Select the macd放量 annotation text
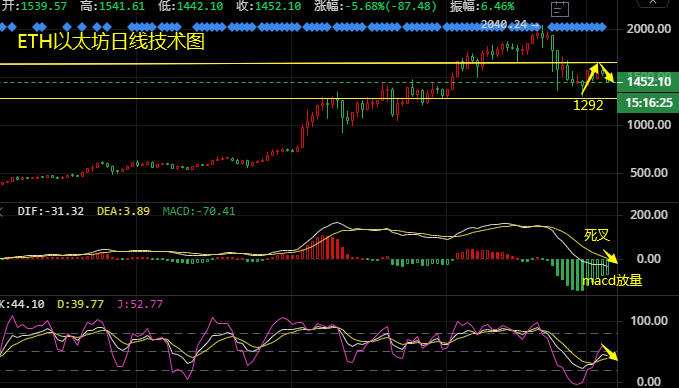679x388 pixels. tap(612, 281)
